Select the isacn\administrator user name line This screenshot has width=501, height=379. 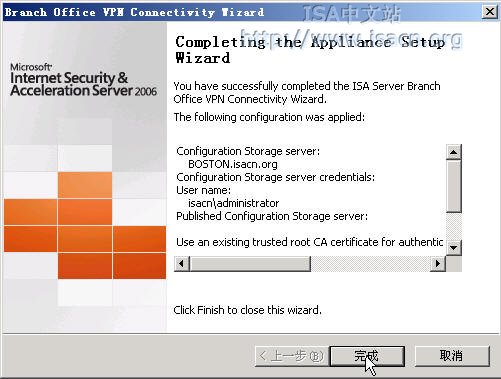[x=234, y=203]
